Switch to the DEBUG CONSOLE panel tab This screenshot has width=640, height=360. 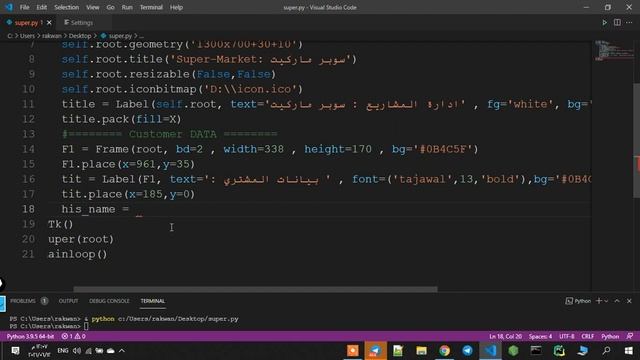pos(109,301)
